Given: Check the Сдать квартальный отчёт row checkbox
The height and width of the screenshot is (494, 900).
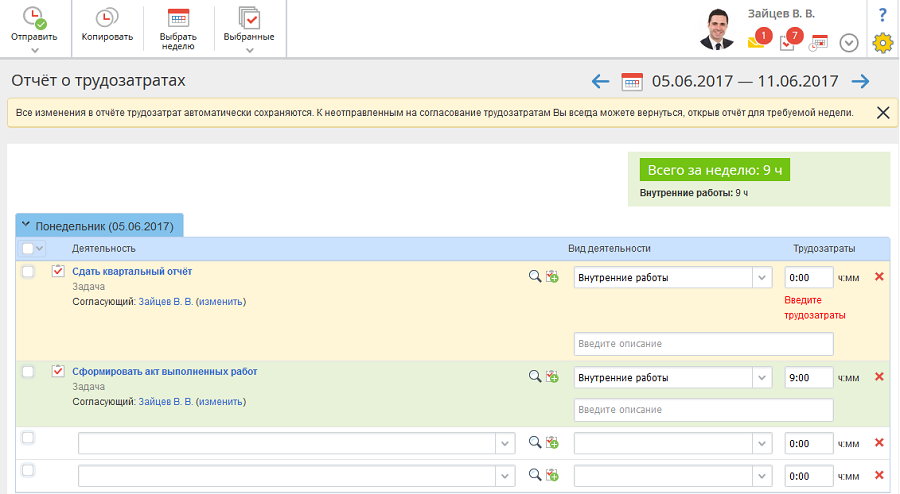Looking at the screenshot, I should click(x=28, y=272).
